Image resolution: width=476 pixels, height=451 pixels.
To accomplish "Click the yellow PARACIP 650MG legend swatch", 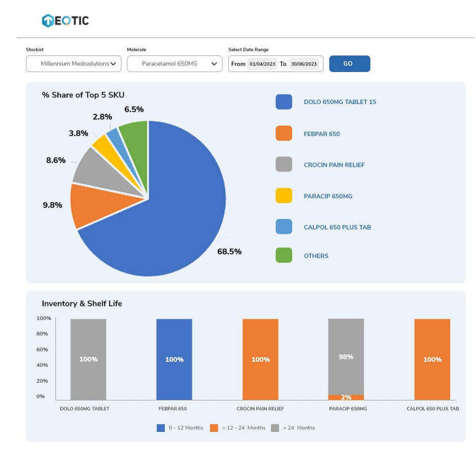I will (284, 196).
